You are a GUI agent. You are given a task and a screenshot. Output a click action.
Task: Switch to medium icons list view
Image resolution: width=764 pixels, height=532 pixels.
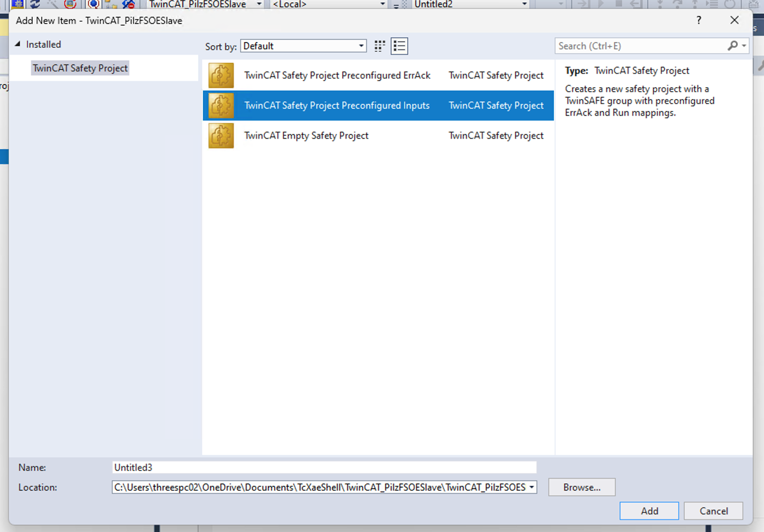(x=399, y=46)
